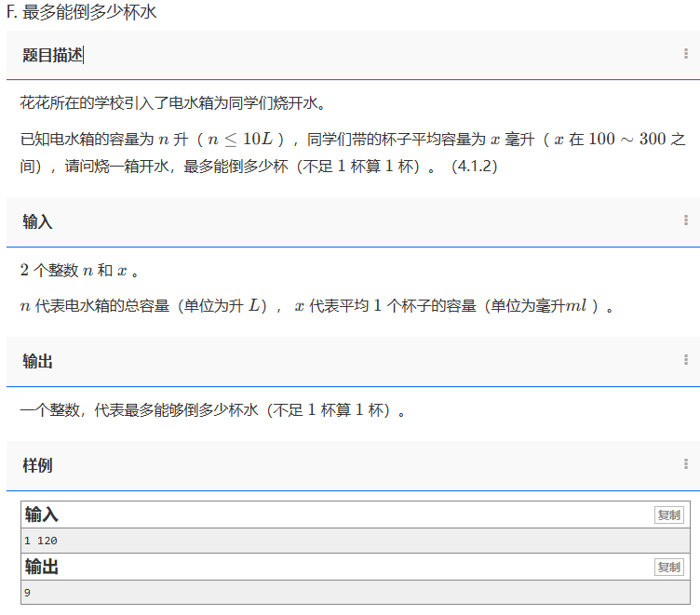Click the sample input value 1 120
This screenshot has height=615, width=700.
pos(42,541)
